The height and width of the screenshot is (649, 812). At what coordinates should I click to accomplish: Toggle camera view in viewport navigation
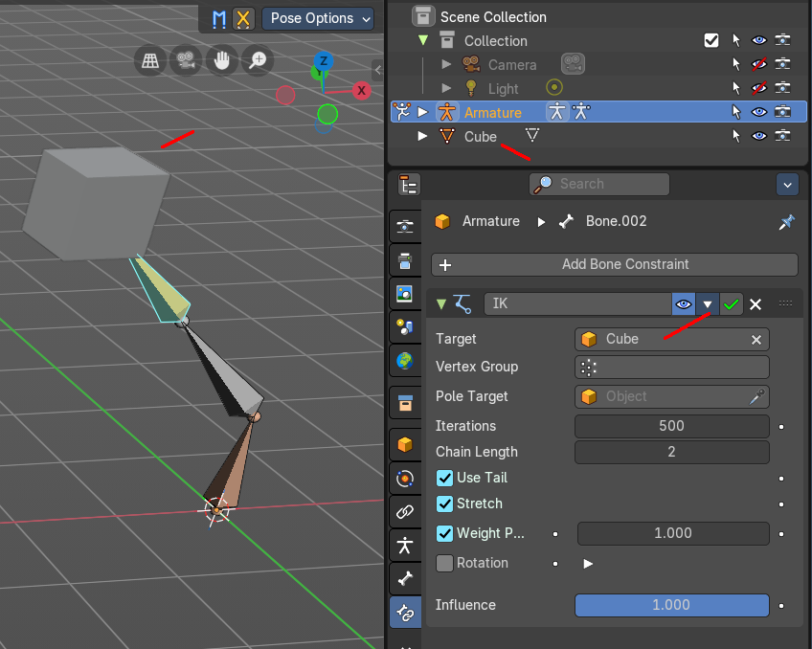[x=186, y=60]
